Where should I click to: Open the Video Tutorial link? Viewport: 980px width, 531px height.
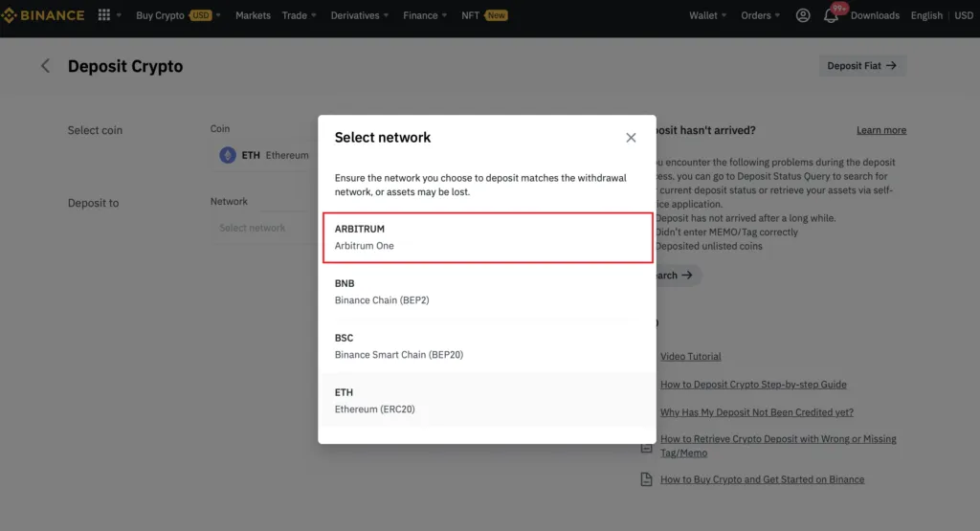pos(691,356)
